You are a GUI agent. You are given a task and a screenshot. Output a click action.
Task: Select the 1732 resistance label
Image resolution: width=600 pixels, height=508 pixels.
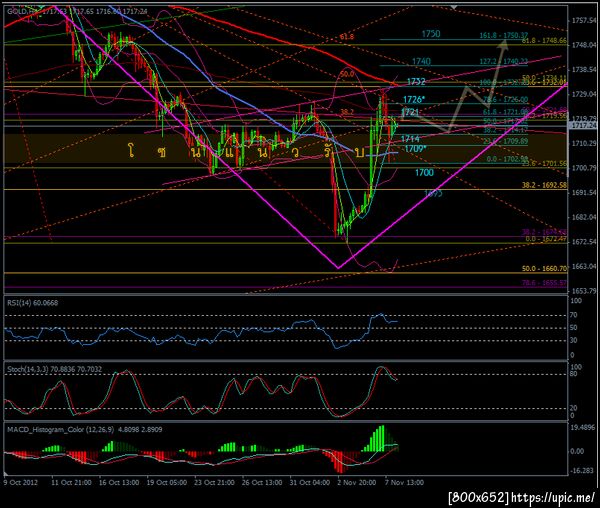(x=416, y=81)
